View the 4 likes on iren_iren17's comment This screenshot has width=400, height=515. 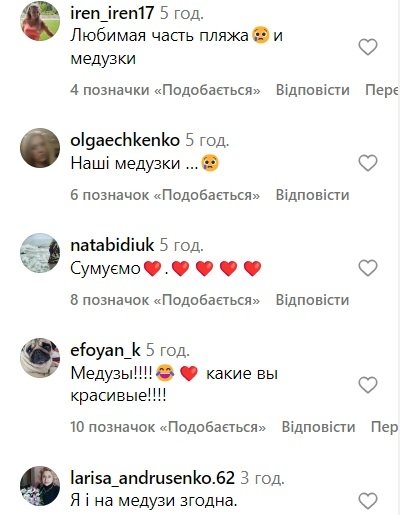tap(165, 90)
